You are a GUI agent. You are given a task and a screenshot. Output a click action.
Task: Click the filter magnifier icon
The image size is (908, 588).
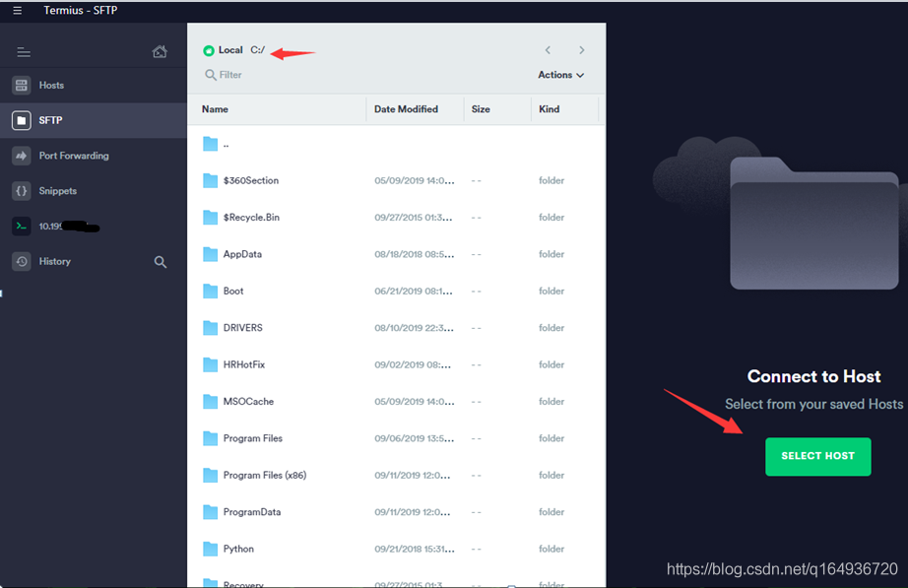(210, 75)
